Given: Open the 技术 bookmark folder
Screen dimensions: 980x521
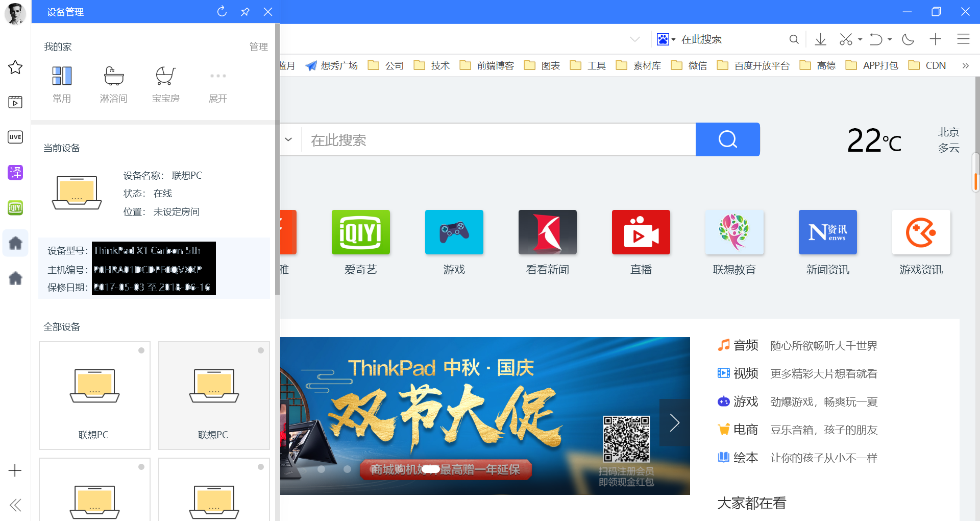Looking at the screenshot, I should (x=432, y=65).
